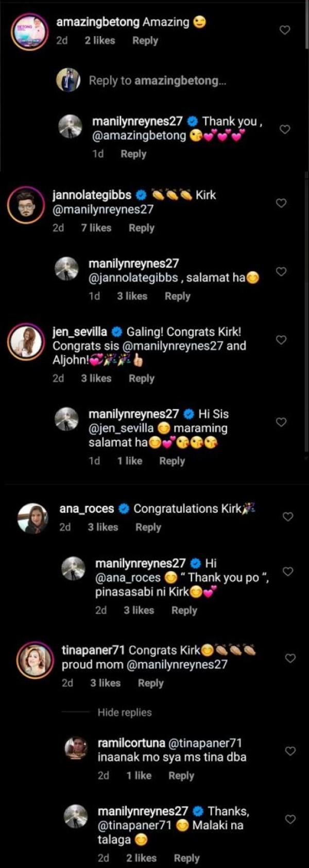
Task: Toggle like on "Hi Sis @jen_sevilla" reply
Action: coord(281,422)
